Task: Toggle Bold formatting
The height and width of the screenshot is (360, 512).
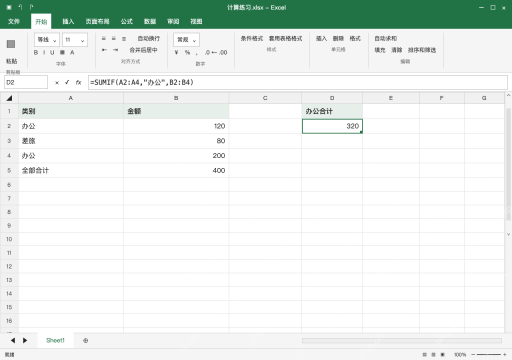Action: coord(36,52)
